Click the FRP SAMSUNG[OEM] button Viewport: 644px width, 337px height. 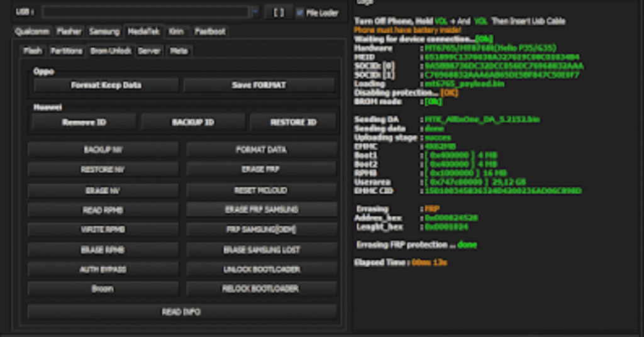(x=262, y=229)
